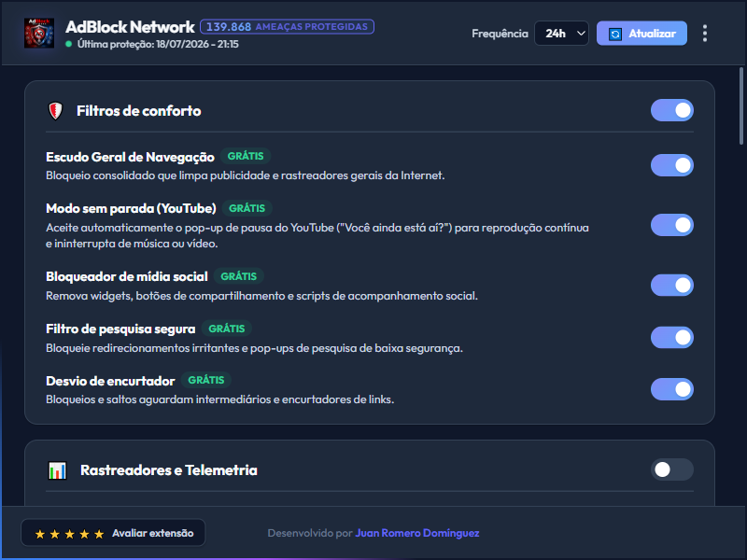The height and width of the screenshot is (560, 747).
Task: Open the Frequência 24h dropdown
Action: (x=562, y=34)
